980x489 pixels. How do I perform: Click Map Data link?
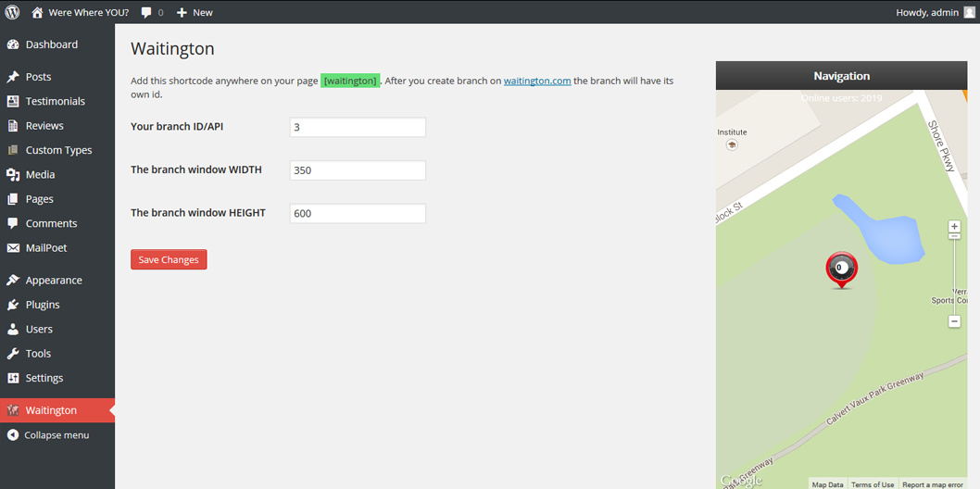point(827,484)
